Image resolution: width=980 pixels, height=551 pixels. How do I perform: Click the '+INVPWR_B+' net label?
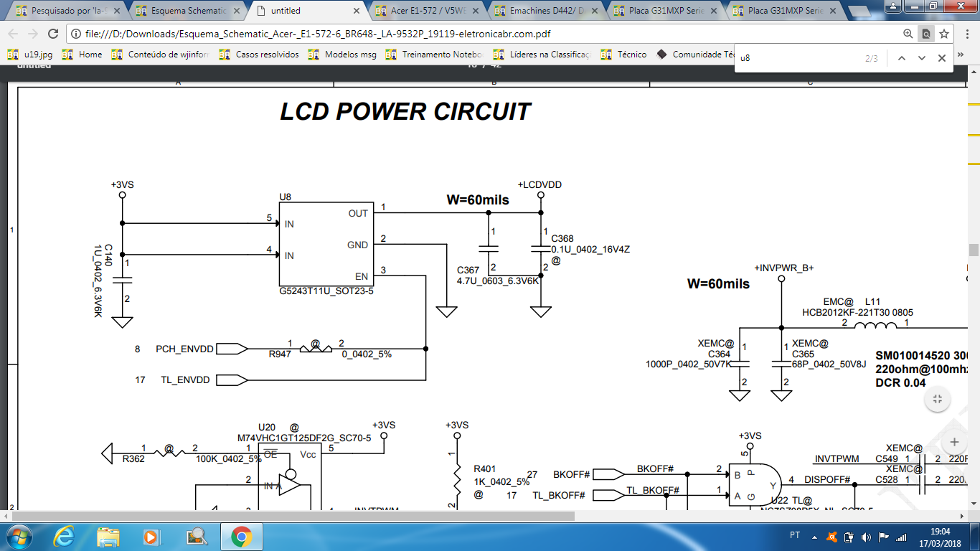(783, 268)
